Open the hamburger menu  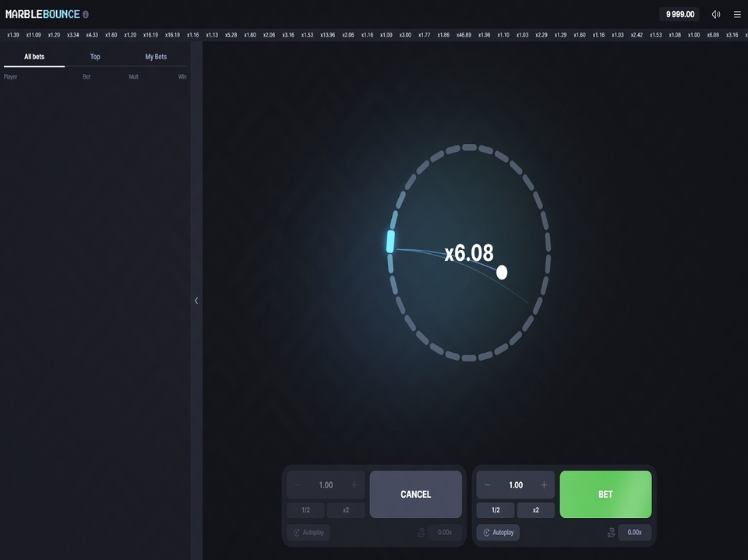pyautogui.click(x=737, y=14)
